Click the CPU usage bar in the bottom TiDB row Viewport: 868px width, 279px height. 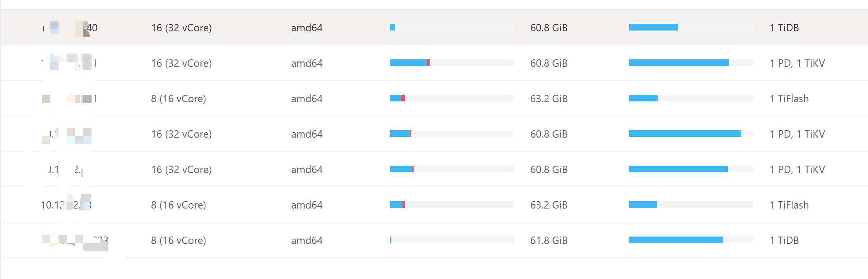click(x=452, y=240)
